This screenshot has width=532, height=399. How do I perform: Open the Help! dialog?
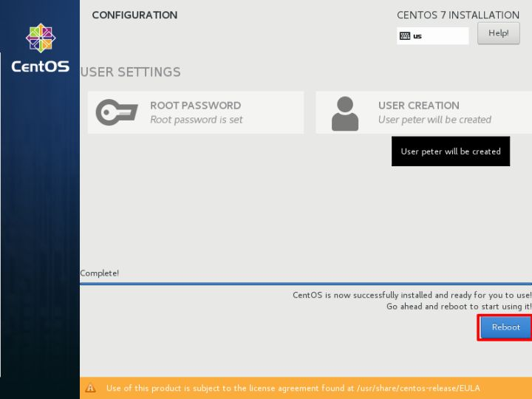coord(498,33)
